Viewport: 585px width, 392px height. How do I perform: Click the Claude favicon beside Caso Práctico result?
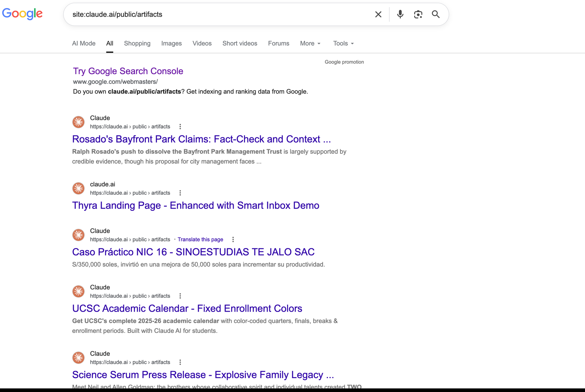point(78,235)
